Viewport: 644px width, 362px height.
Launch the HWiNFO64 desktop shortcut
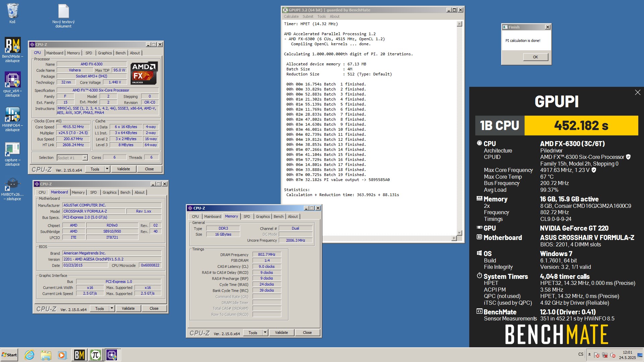[12, 119]
